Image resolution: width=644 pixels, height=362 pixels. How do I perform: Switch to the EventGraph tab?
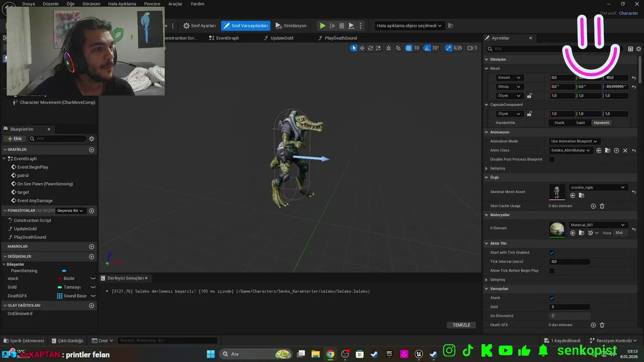pyautogui.click(x=224, y=38)
